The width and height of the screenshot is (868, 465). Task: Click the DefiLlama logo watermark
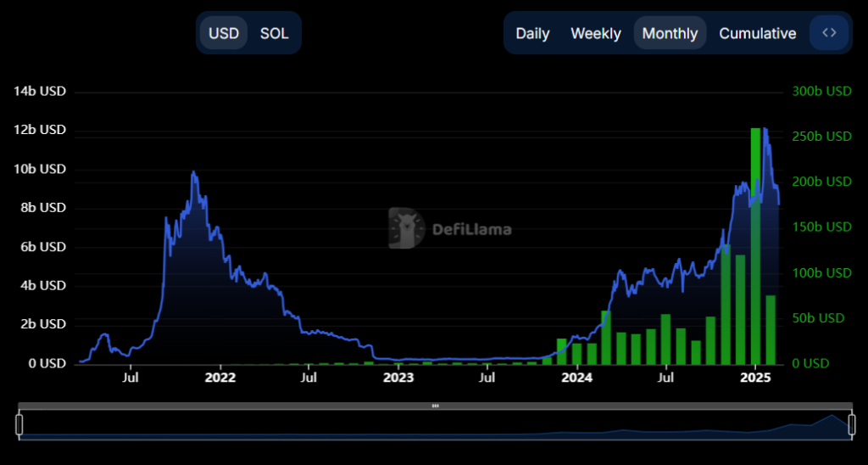(x=449, y=228)
